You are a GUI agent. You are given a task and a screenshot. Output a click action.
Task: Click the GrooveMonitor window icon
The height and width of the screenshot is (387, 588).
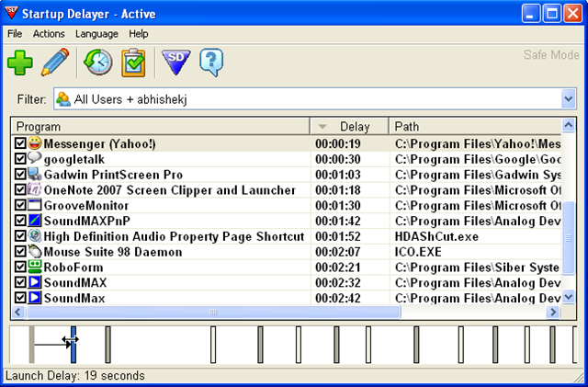tap(35, 205)
